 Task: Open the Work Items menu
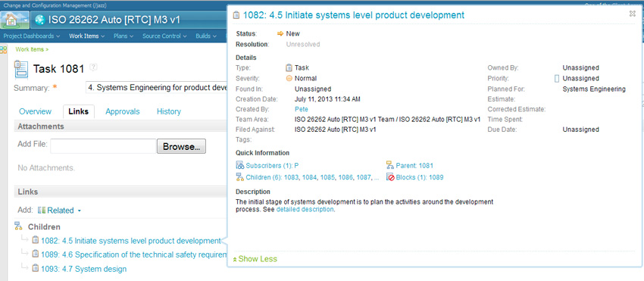pos(86,36)
